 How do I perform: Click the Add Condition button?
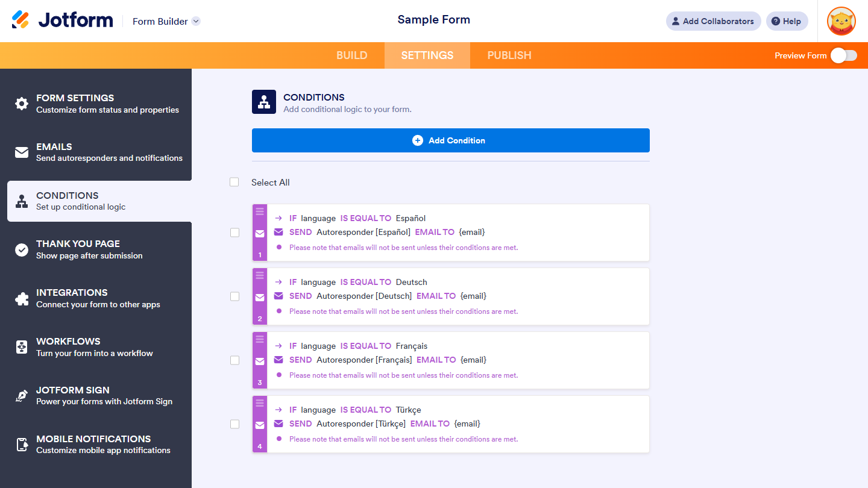point(450,140)
